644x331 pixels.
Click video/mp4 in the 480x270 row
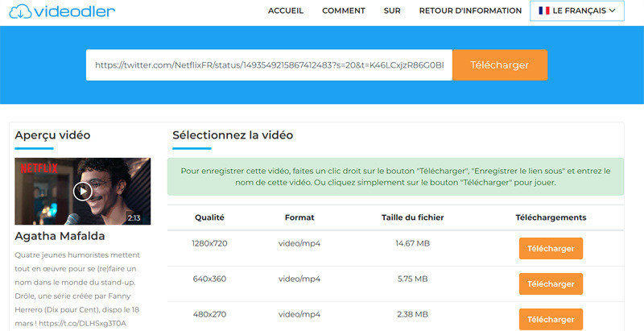pyautogui.click(x=299, y=314)
